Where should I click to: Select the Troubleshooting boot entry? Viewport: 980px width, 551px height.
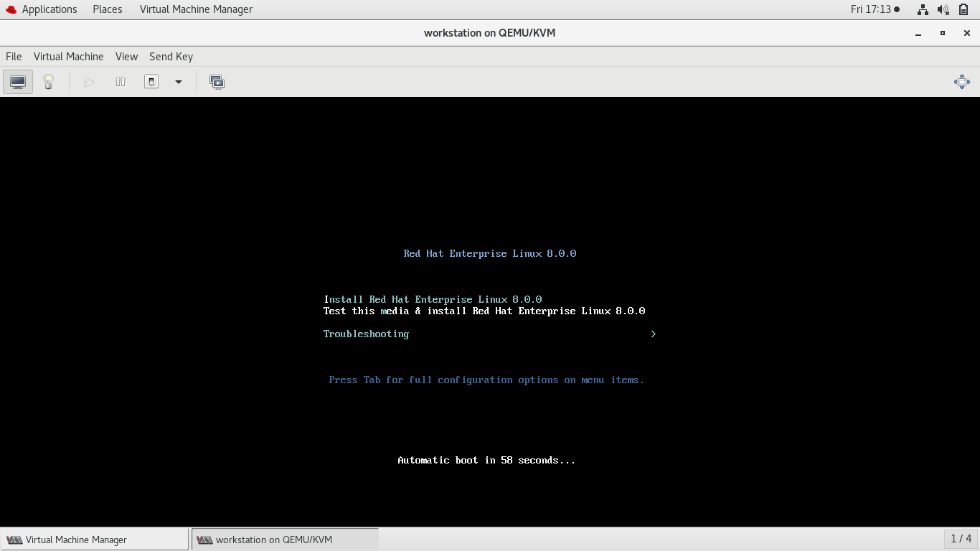click(x=366, y=334)
